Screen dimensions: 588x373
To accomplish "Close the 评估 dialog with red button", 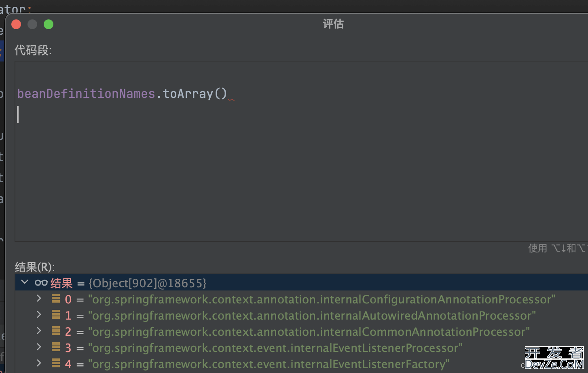I will (16, 24).
